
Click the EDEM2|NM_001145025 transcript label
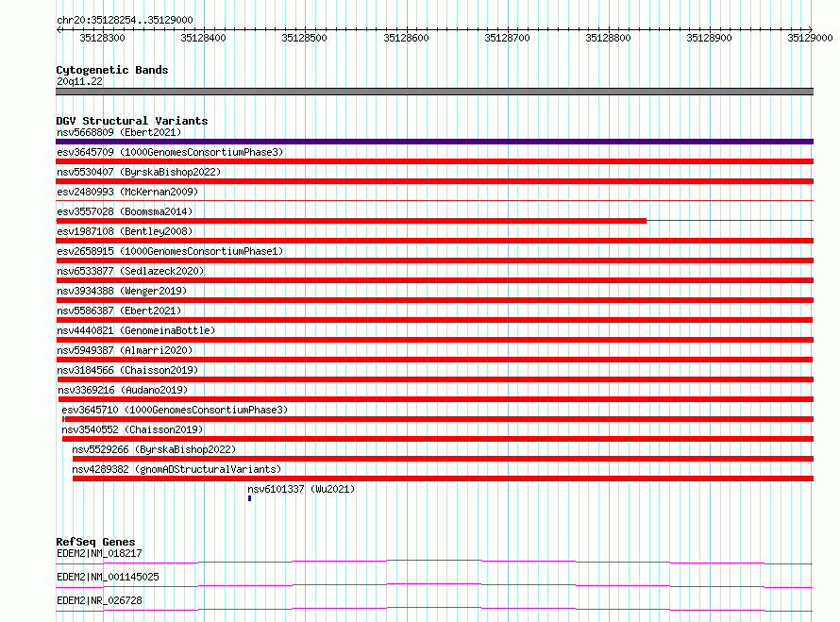click(108, 577)
